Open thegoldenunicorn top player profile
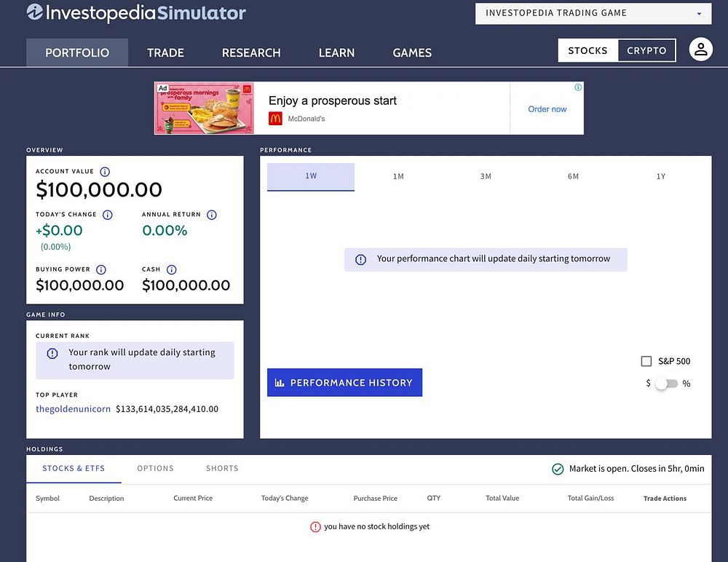This screenshot has width=728, height=562. tap(73, 408)
